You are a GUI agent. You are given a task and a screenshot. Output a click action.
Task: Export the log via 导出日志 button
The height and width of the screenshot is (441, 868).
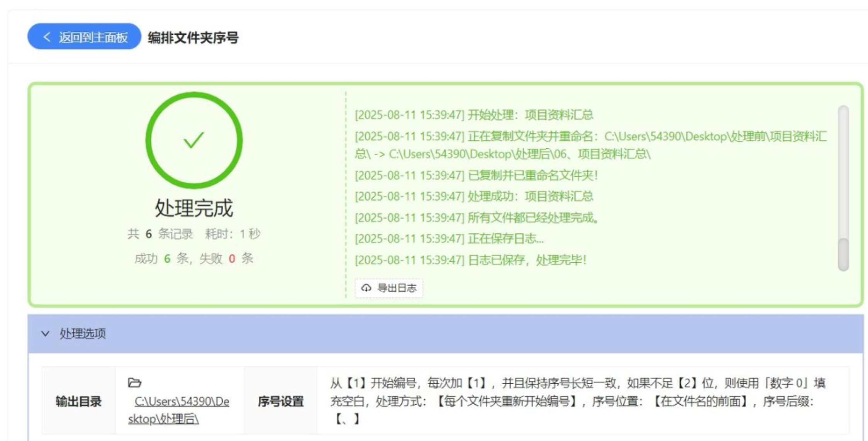tap(389, 288)
